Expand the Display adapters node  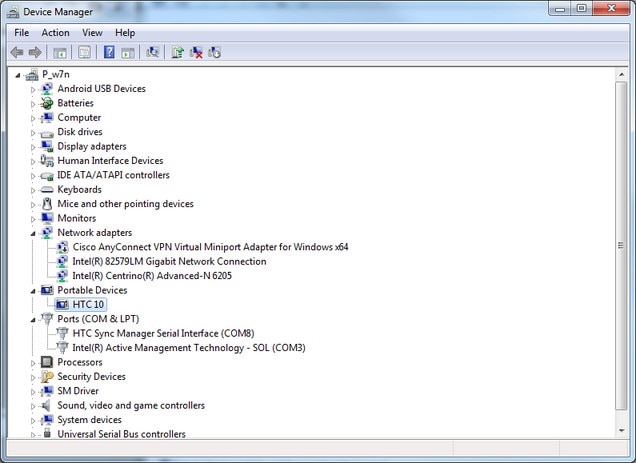click(x=32, y=147)
